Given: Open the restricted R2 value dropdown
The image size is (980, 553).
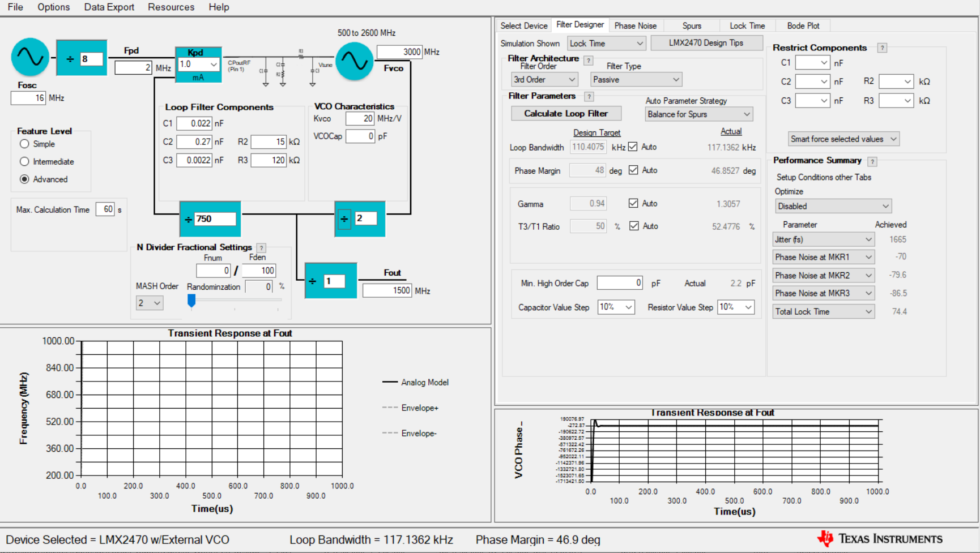Looking at the screenshot, I should tap(896, 81).
